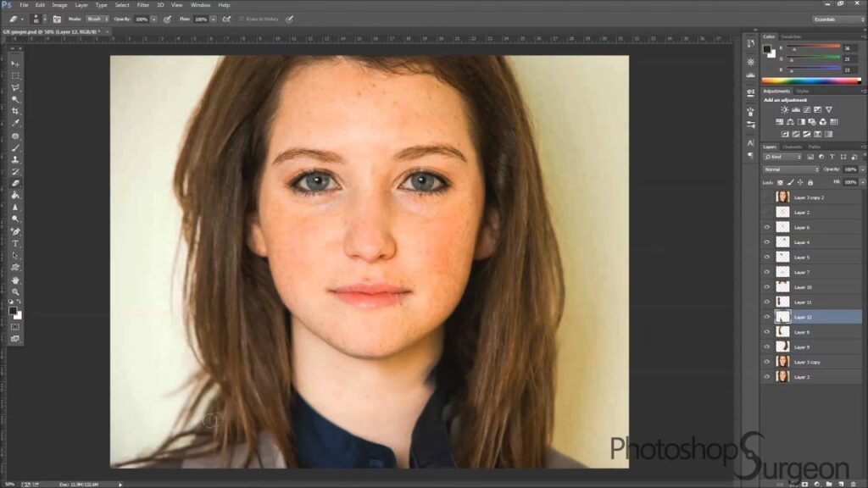
Task: Open the Filter menu
Action: (x=143, y=5)
